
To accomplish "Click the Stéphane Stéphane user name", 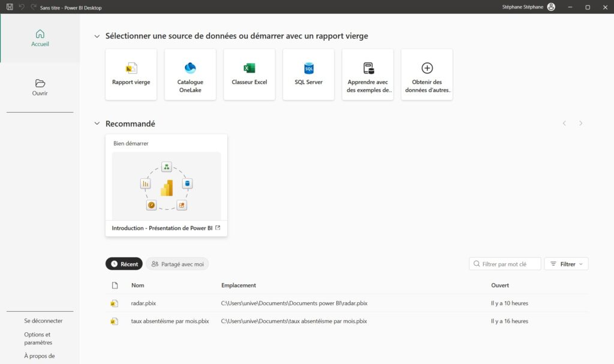I will (522, 7).
